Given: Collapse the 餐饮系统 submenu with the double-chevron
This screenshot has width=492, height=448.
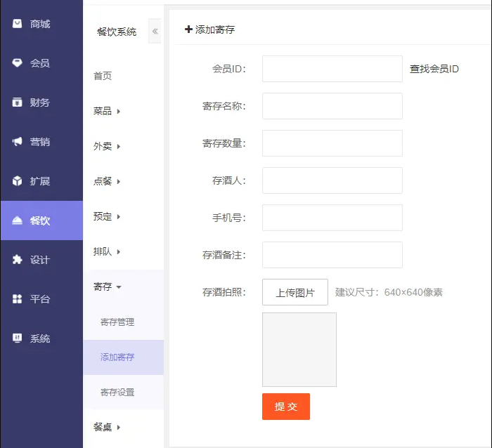Looking at the screenshot, I should (x=155, y=31).
